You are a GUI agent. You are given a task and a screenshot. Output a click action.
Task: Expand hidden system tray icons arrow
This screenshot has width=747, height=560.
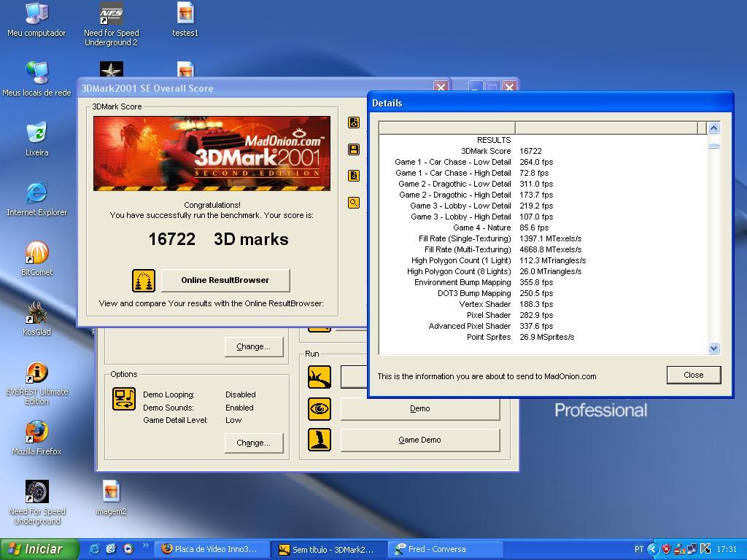tap(653, 549)
